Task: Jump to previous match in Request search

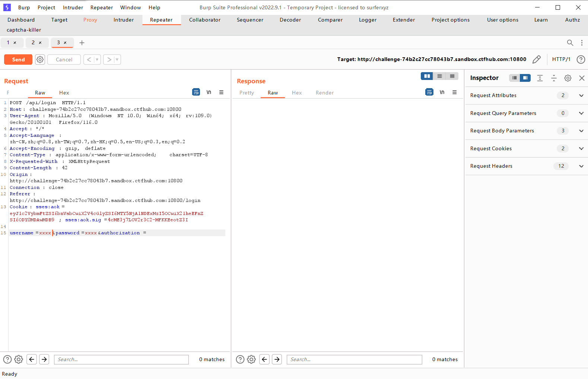Action: coord(32,359)
